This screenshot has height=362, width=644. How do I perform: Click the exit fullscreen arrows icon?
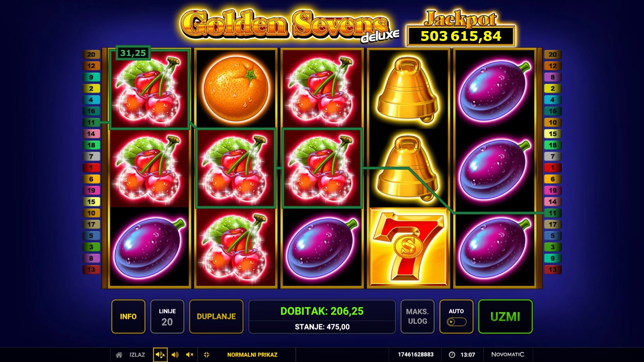206,355
